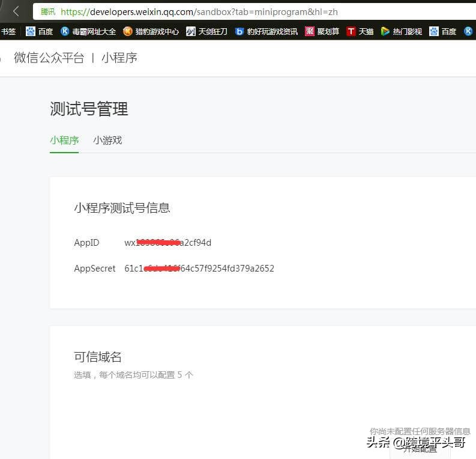Select the 可信域名 section heading
476x459 pixels.
pyautogui.click(x=98, y=357)
